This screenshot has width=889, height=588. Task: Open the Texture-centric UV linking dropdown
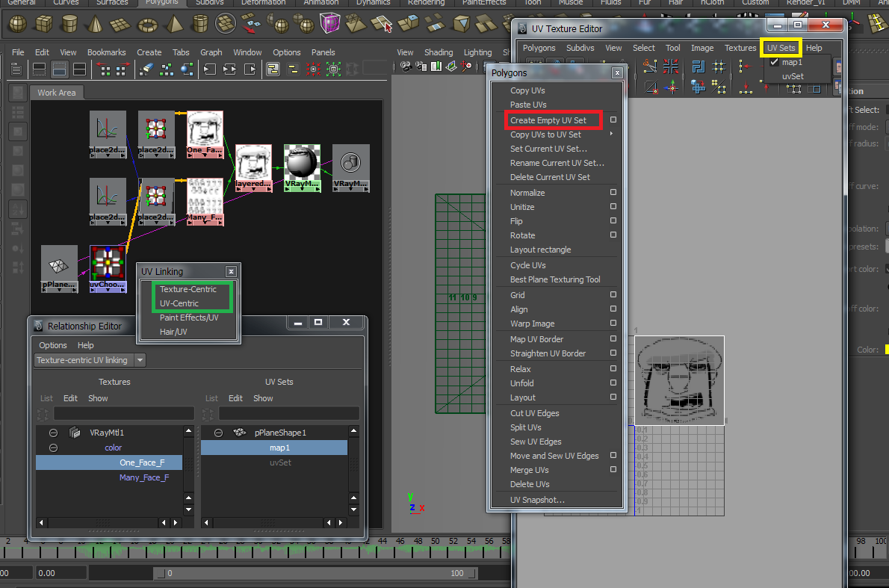pos(140,360)
